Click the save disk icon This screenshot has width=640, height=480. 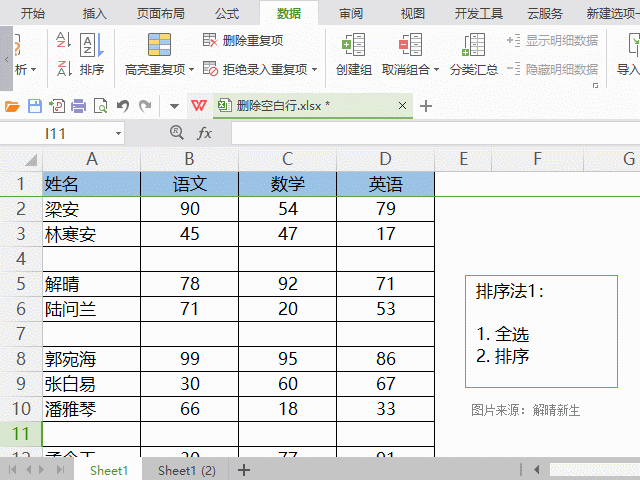click(35, 107)
